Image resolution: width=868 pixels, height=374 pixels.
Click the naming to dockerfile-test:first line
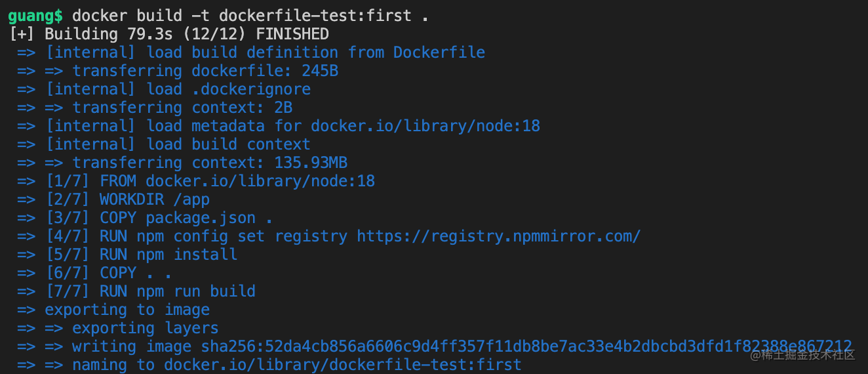pyautogui.click(x=269, y=365)
